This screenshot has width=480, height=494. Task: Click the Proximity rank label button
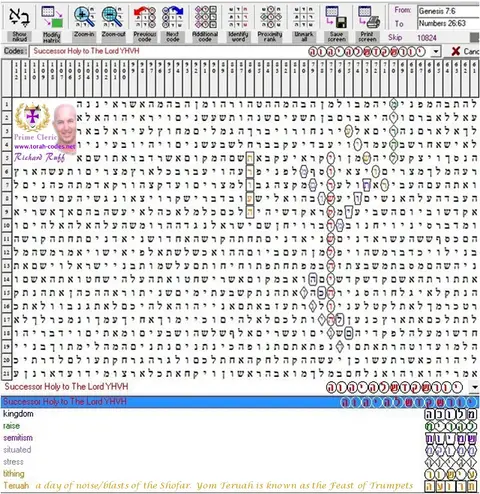270,37
